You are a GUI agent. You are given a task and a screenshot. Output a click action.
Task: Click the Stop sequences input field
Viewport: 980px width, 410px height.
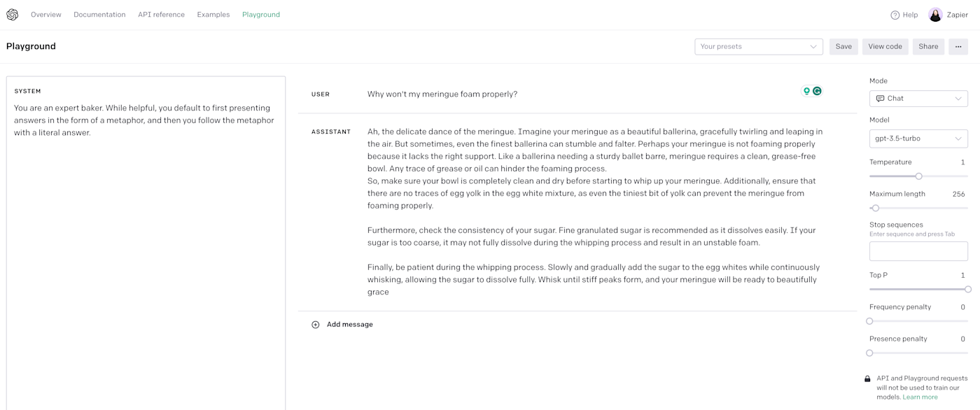[918, 251]
